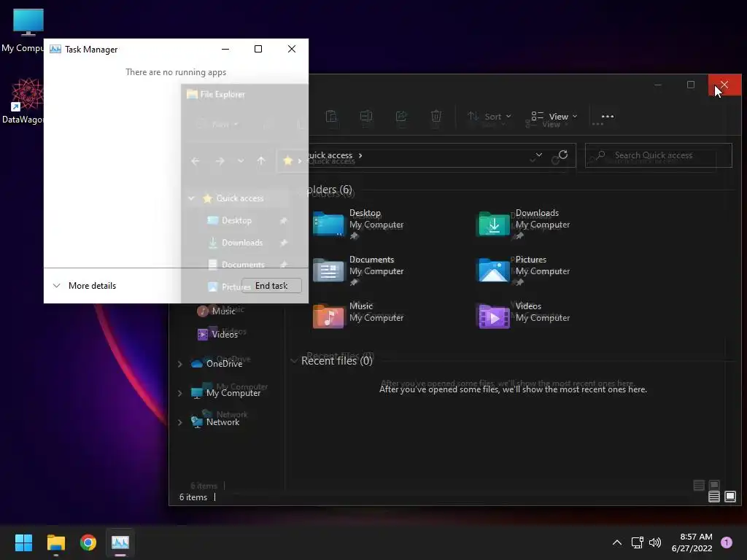Click the Search Quick access field
This screenshot has width=747, height=560.
pyautogui.click(x=659, y=155)
